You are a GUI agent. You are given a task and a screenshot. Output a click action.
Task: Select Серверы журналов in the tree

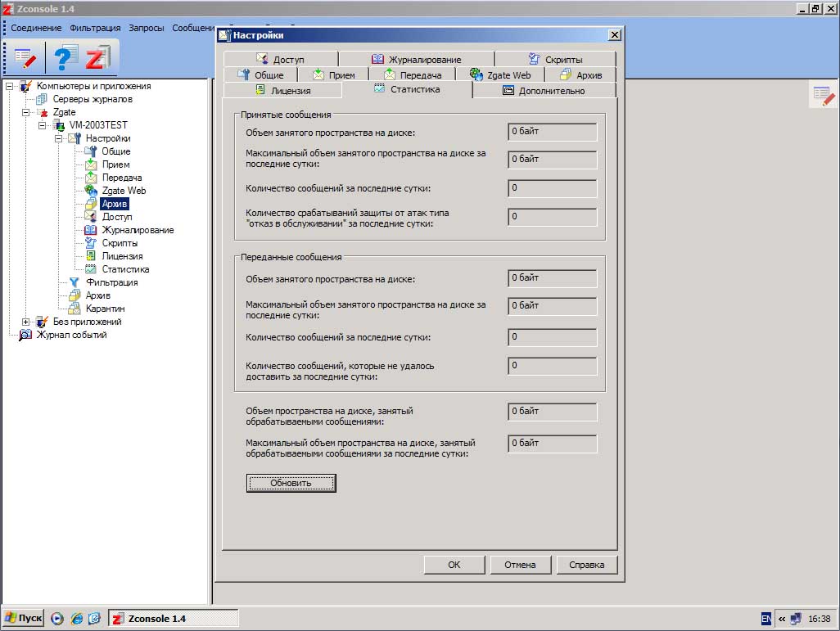(93, 99)
